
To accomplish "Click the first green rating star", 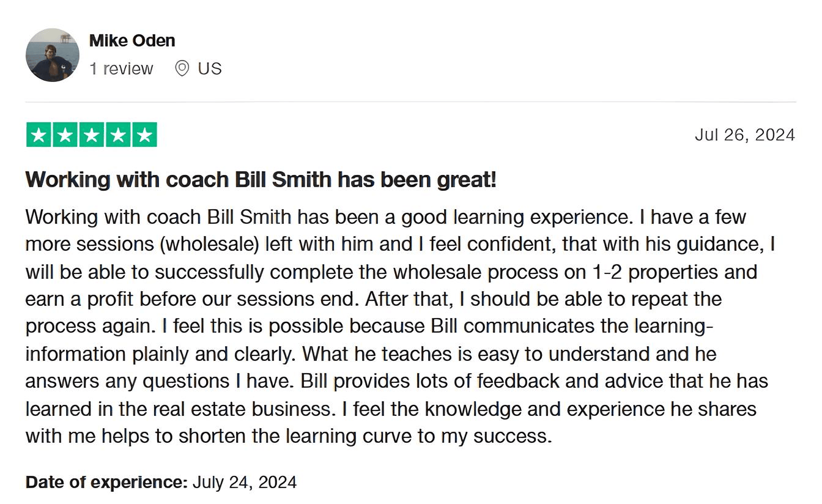I will coord(39,135).
